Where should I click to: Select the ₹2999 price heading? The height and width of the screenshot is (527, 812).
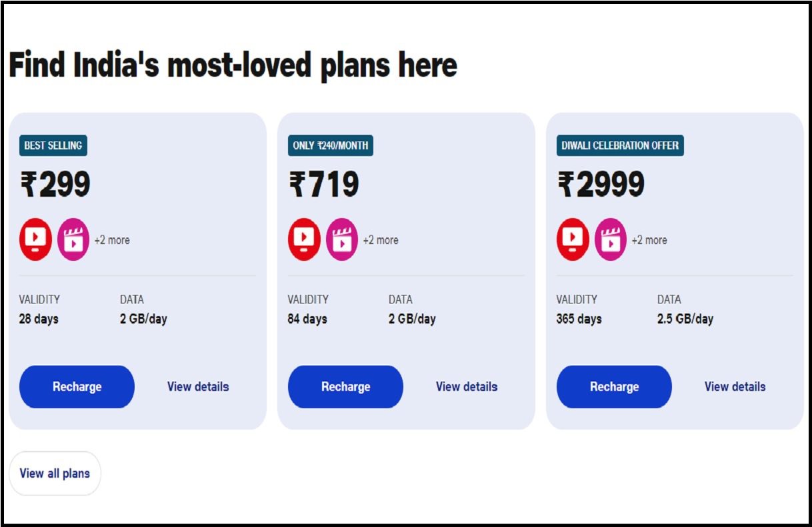pyautogui.click(x=601, y=185)
